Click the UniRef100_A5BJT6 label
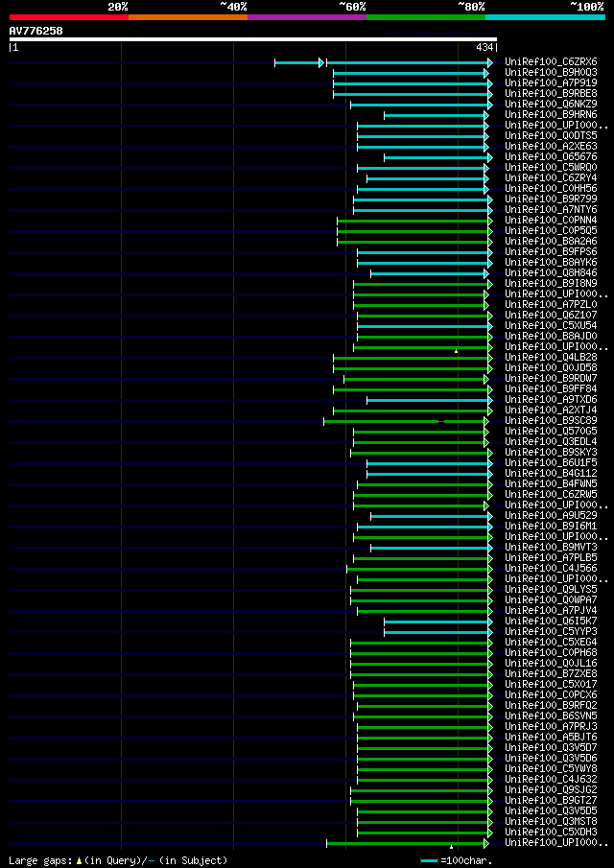614x868 pixels. click(x=551, y=738)
